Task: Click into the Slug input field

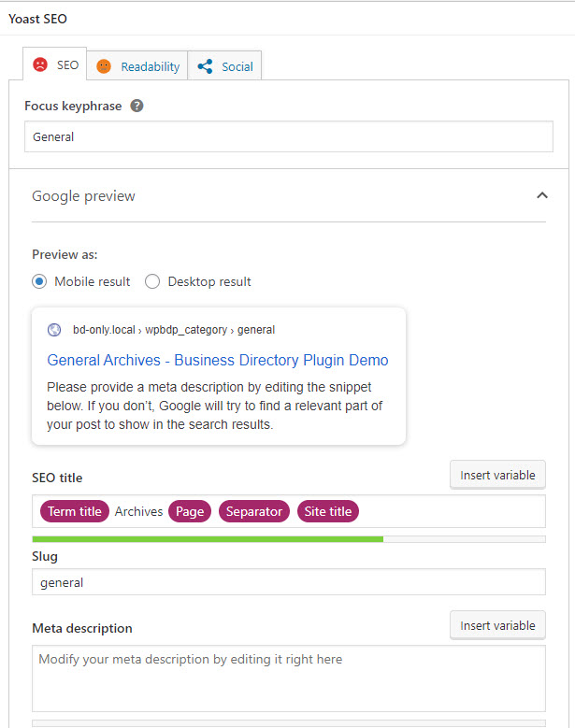Action: pos(289,582)
